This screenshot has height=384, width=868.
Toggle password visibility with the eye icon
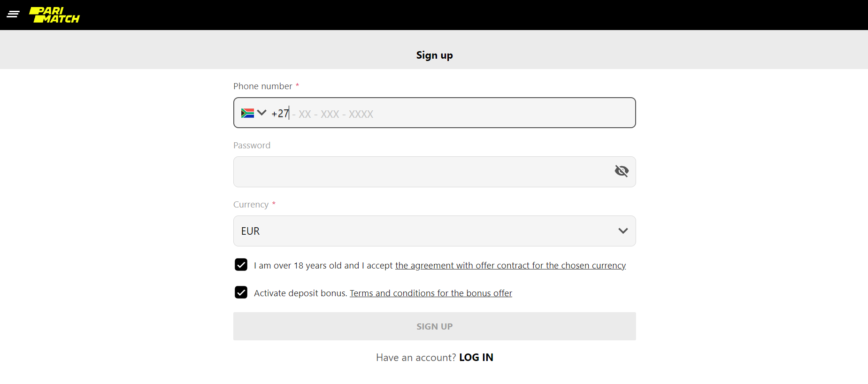click(x=622, y=171)
